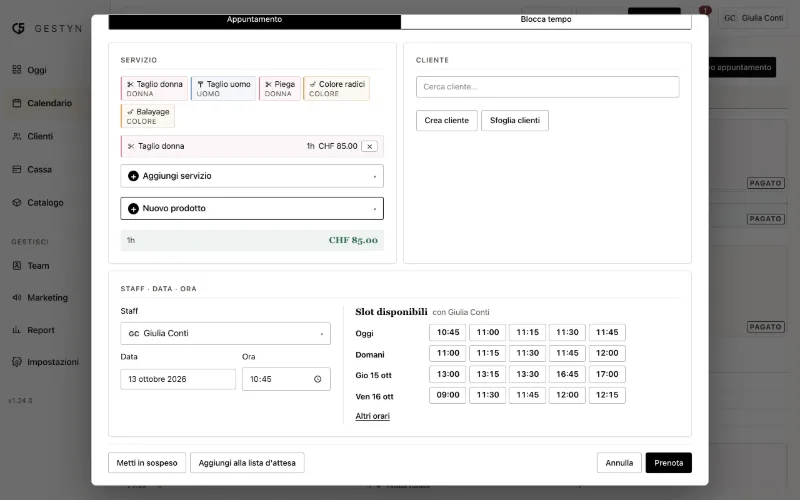Open the Giulia Conti user menu

click(x=753, y=18)
